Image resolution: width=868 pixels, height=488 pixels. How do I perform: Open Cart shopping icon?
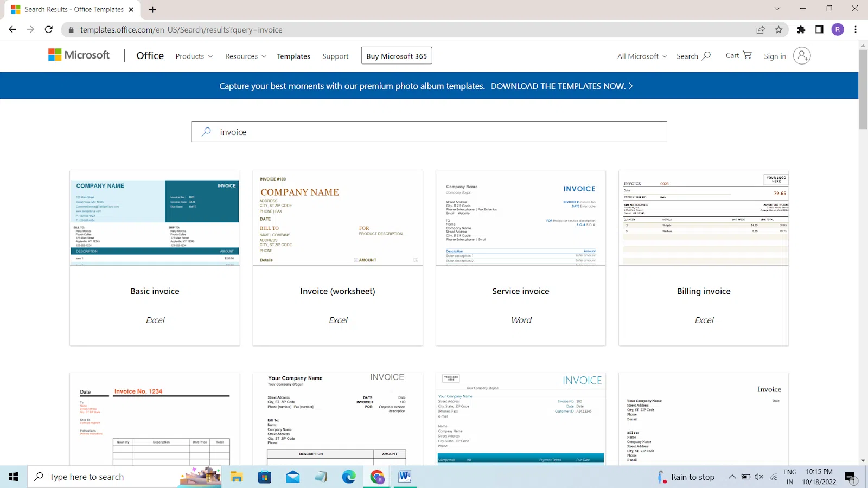coord(747,55)
